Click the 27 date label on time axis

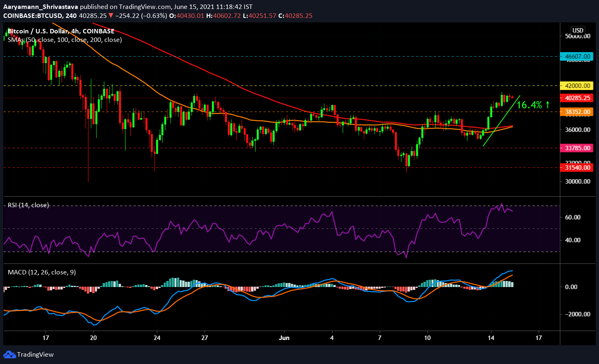[x=205, y=338]
